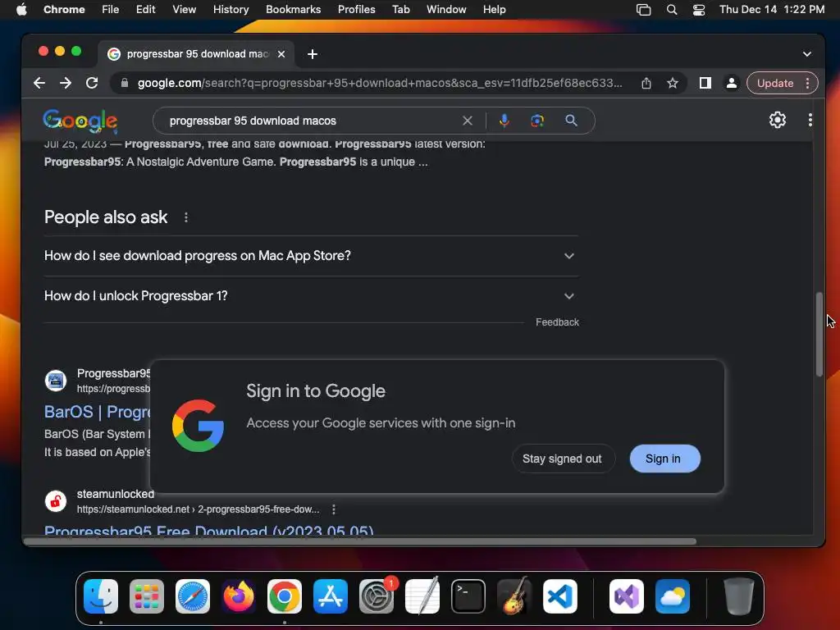Viewport: 840px width, 630px height.
Task: Expand 'How do I see download progress' question
Action: pyautogui.click(x=311, y=256)
